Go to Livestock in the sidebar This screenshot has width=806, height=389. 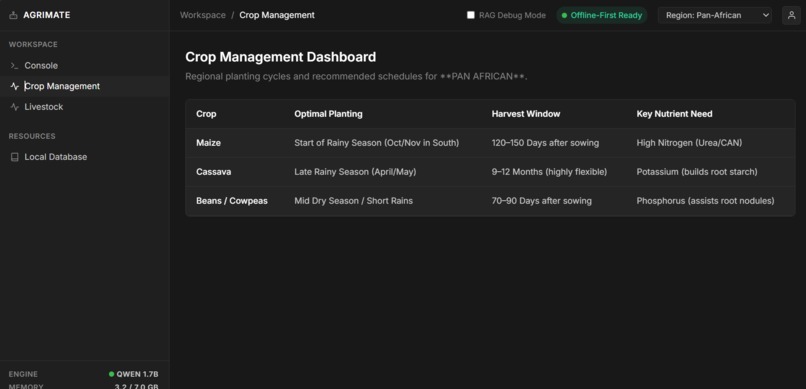85,107
